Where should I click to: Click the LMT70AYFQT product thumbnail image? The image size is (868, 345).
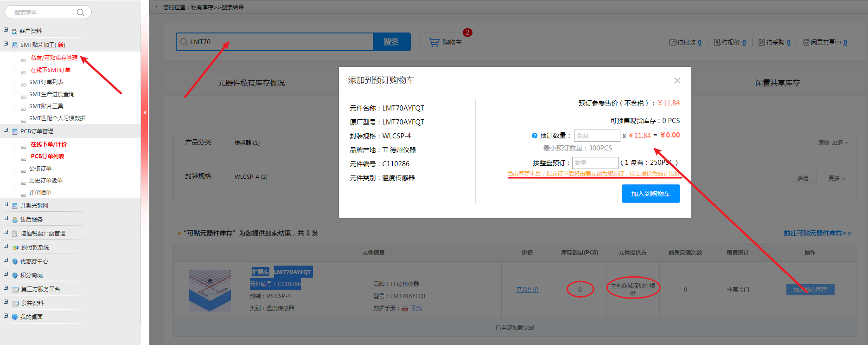tap(210, 290)
